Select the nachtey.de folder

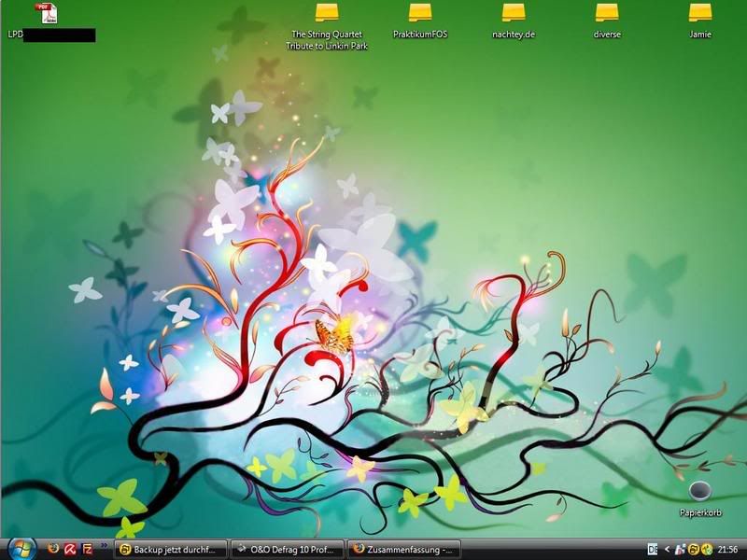(514, 13)
